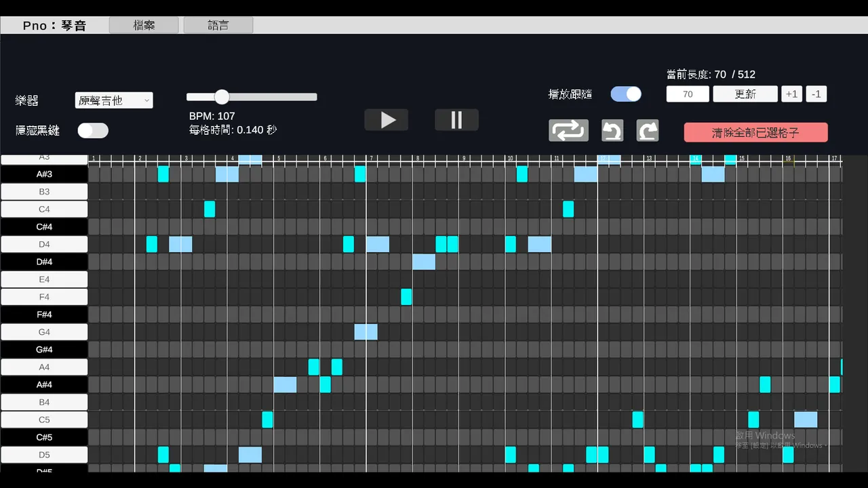Redo action with the redo arrow
868x488 pixels.
(x=648, y=130)
